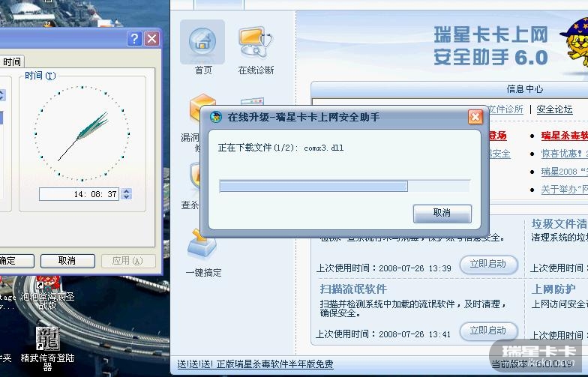588x377 pixels.
Task: Click the help question mark in date-time dialog
Action: click(134, 39)
